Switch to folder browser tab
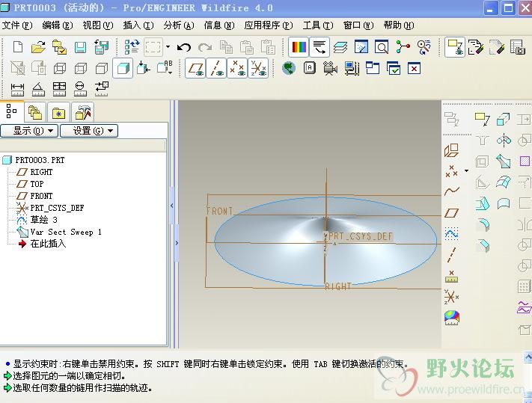The height and width of the screenshot is (403, 532). click(35, 112)
